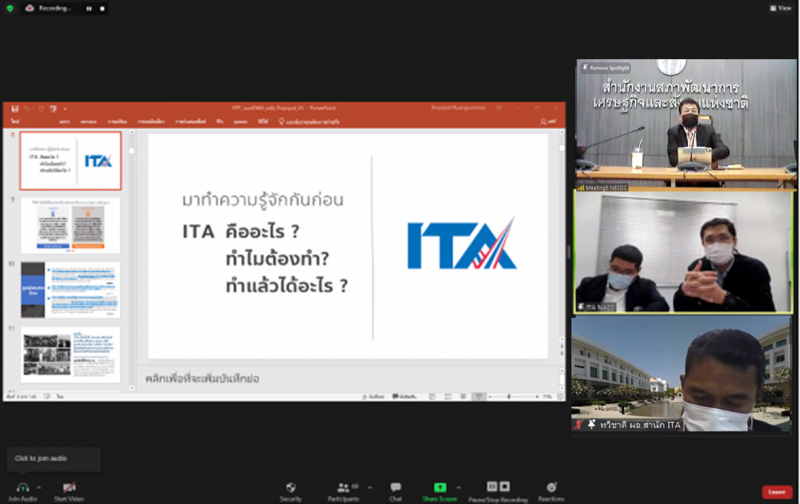Screen dimensions: 800x504
Task: Click the PowerPoint Save icon
Action: 15,109
